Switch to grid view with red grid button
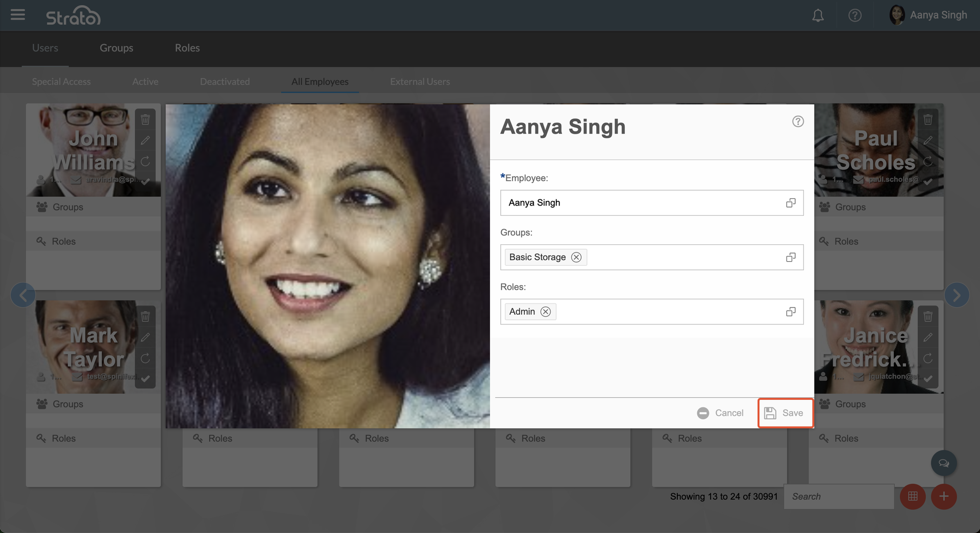 click(913, 496)
